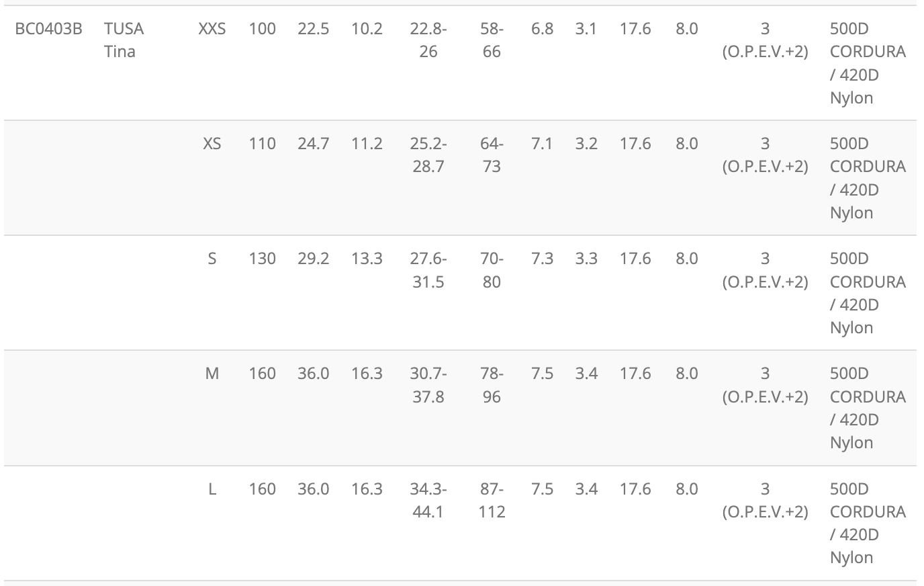
Task: Click the BC0403B model code cell
Action: pyautogui.click(x=48, y=29)
